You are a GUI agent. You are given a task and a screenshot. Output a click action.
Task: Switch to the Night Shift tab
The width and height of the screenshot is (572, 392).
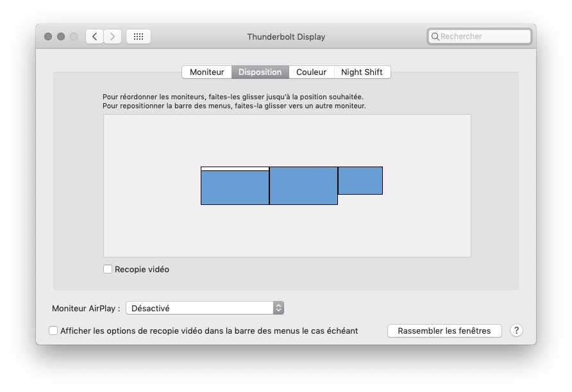tap(362, 72)
